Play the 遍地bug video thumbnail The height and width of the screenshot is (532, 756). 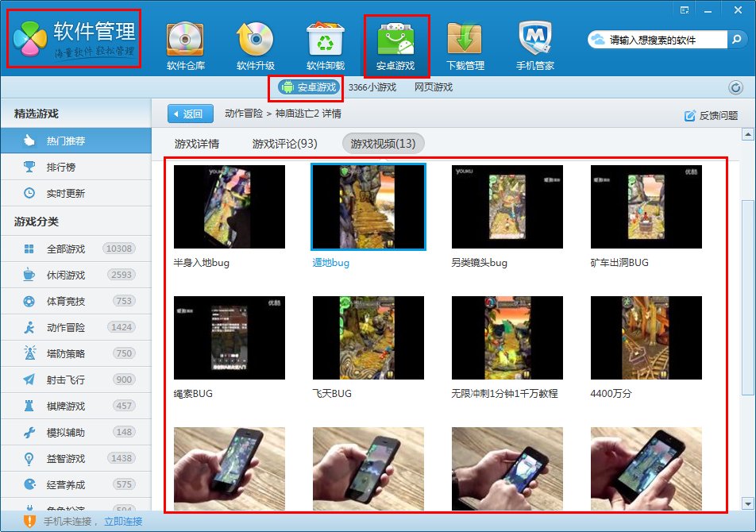tap(368, 209)
